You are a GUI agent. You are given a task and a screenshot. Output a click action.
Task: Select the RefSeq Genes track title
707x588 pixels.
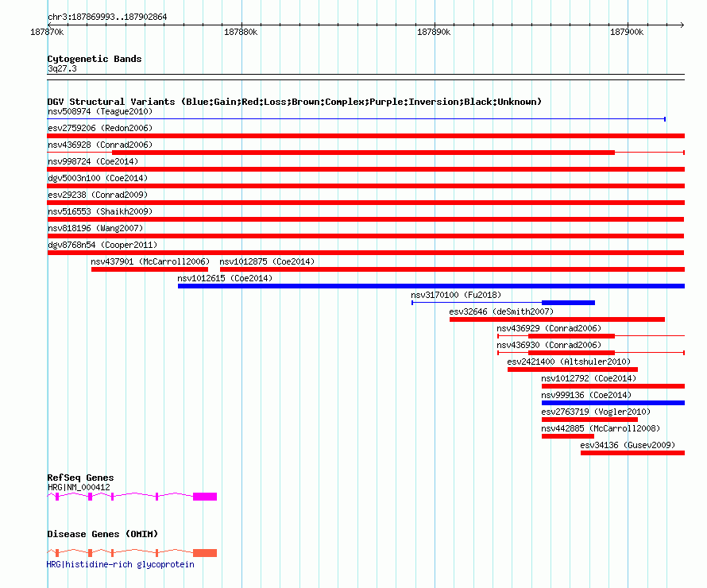pyautogui.click(x=80, y=478)
